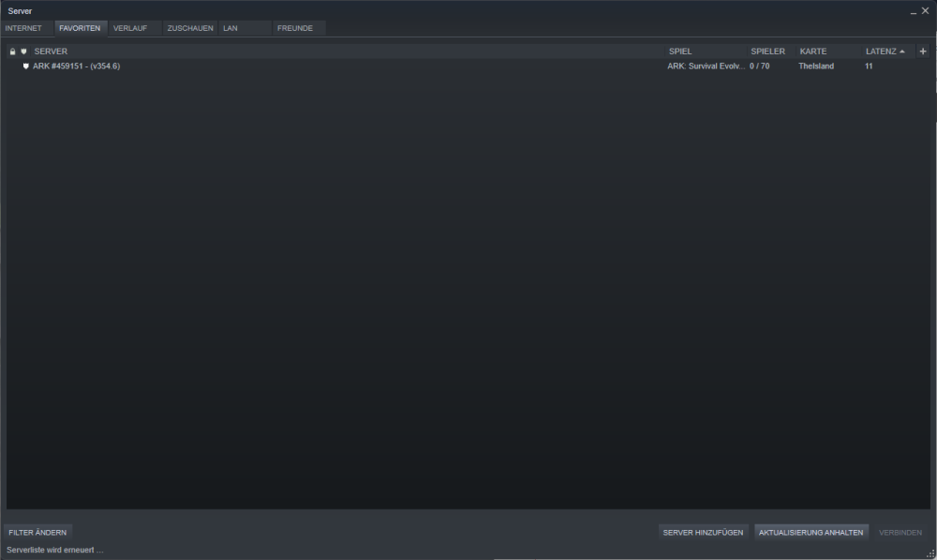Click status text 'Serverliste wird erneuert'

coord(55,550)
